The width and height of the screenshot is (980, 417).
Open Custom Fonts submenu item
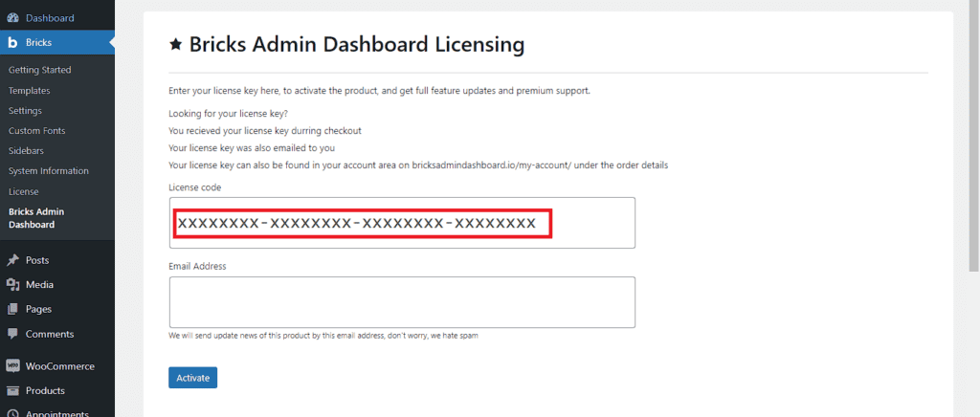coord(36,131)
